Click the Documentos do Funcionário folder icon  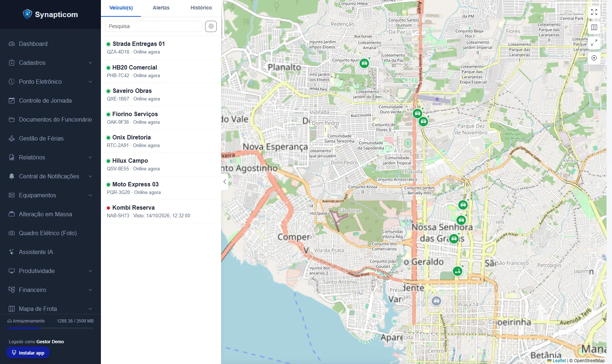click(12, 119)
